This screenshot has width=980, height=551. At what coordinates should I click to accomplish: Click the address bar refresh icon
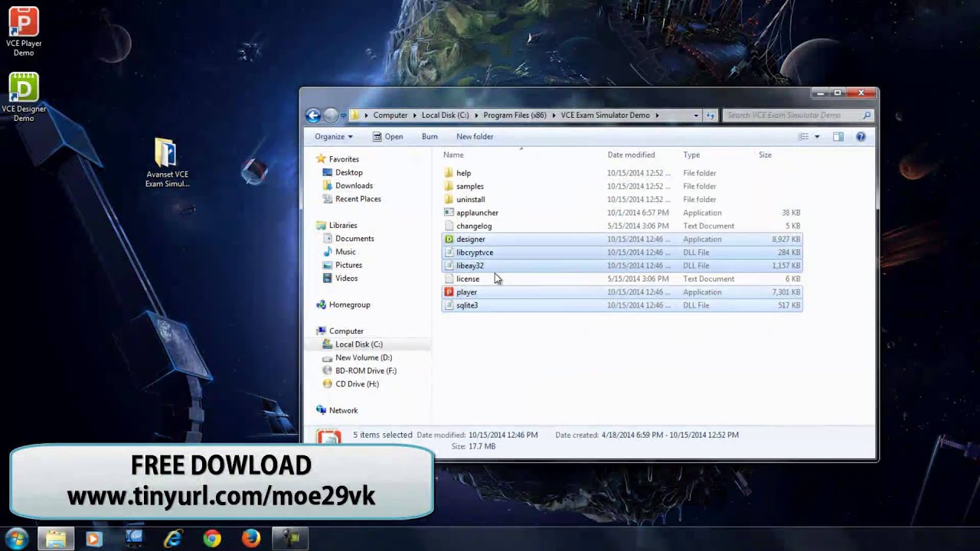(710, 116)
